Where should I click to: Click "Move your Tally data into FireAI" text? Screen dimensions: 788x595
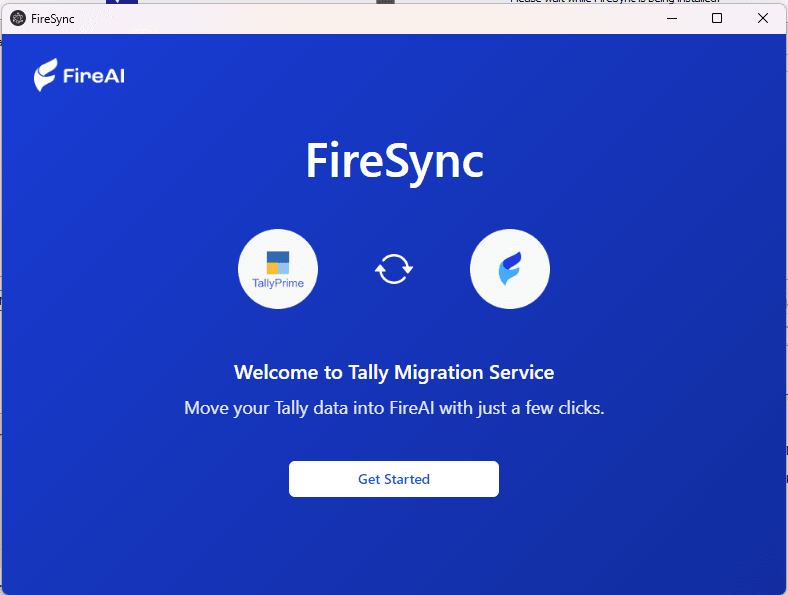(x=309, y=408)
